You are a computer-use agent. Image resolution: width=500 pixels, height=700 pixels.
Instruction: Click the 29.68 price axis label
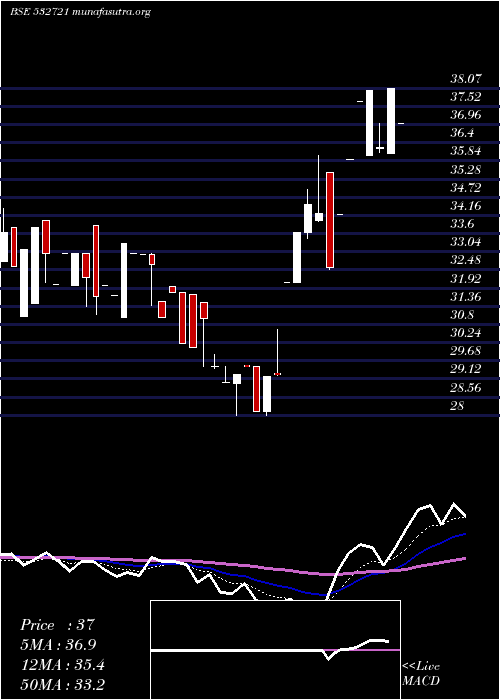click(466, 351)
